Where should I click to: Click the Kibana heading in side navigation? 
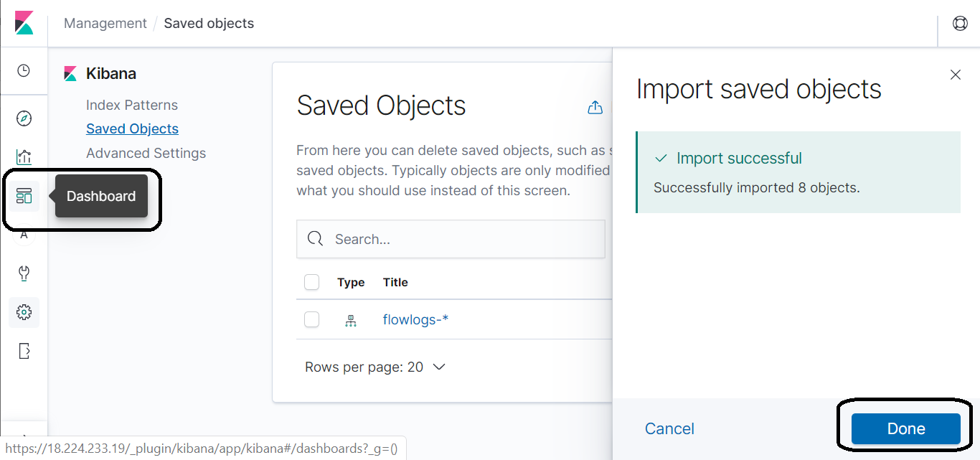coord(111,74)
